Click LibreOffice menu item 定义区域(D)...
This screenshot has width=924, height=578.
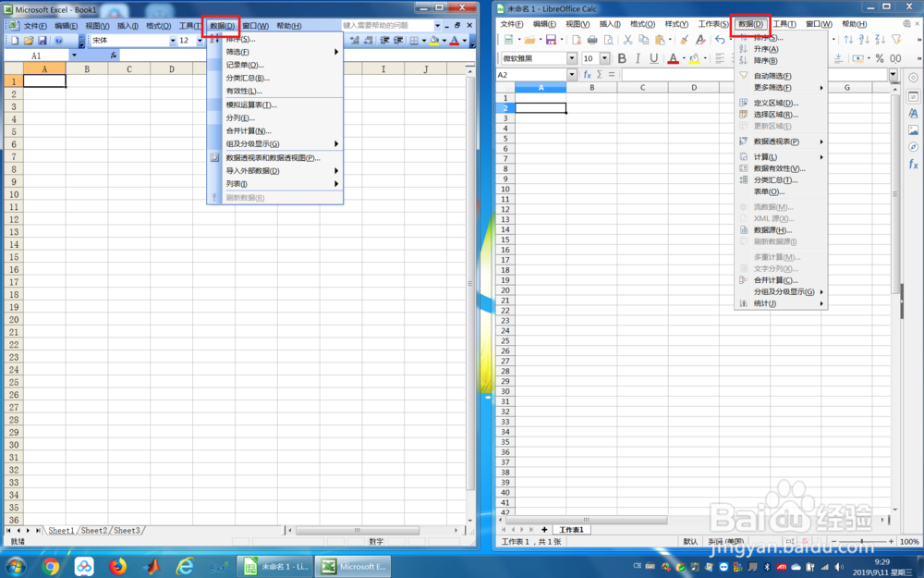(781, 103)
